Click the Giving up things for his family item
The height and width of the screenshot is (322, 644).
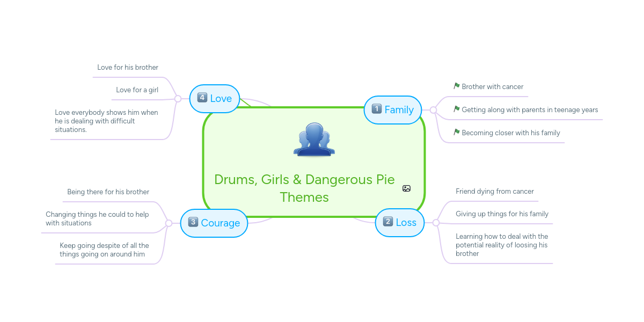(502, 214)
